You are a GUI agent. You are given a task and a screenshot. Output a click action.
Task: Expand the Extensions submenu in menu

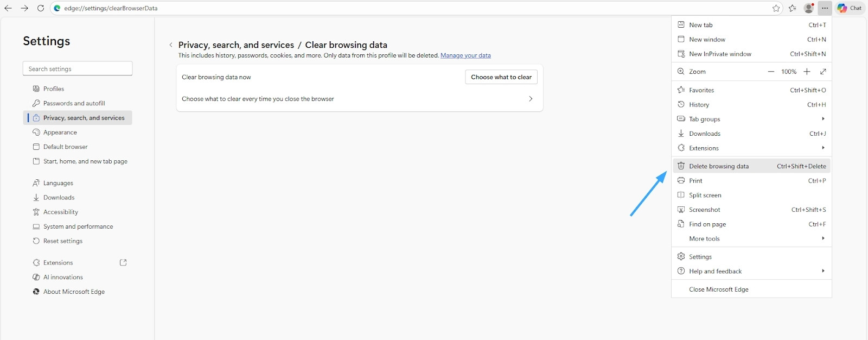751,148
